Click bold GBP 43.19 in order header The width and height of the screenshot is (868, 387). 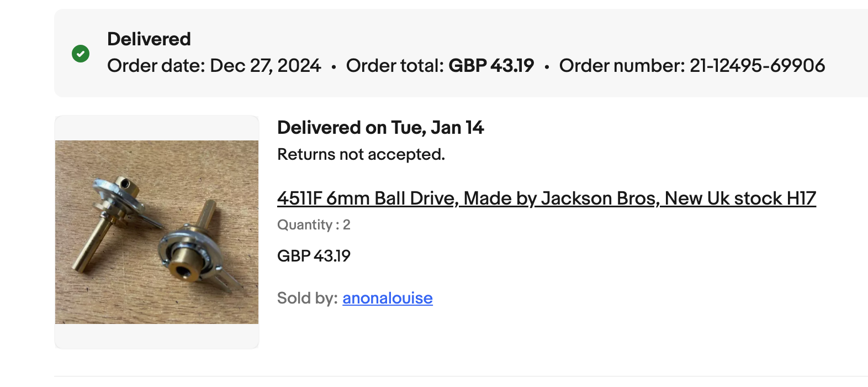[x=491, y=66]
